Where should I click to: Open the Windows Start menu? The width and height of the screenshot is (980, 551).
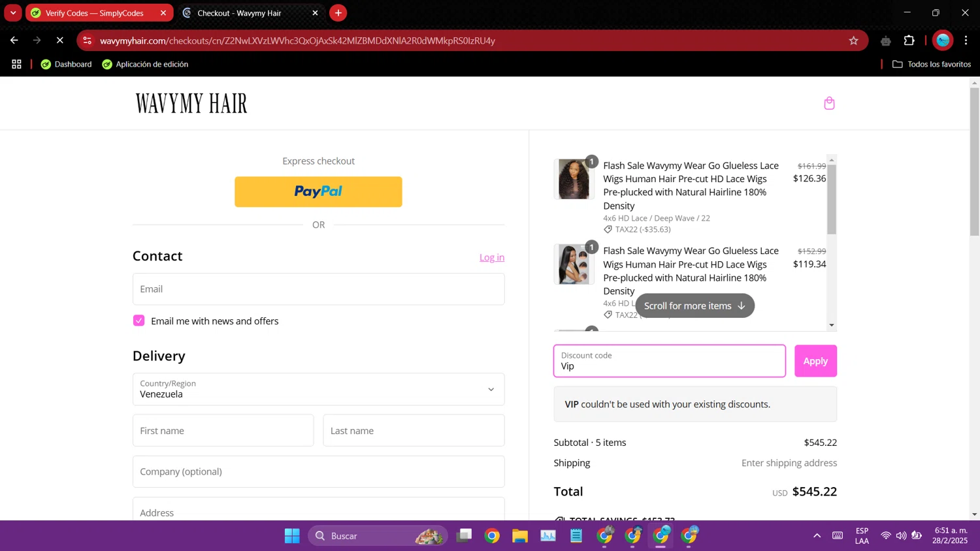pos(292,536)
